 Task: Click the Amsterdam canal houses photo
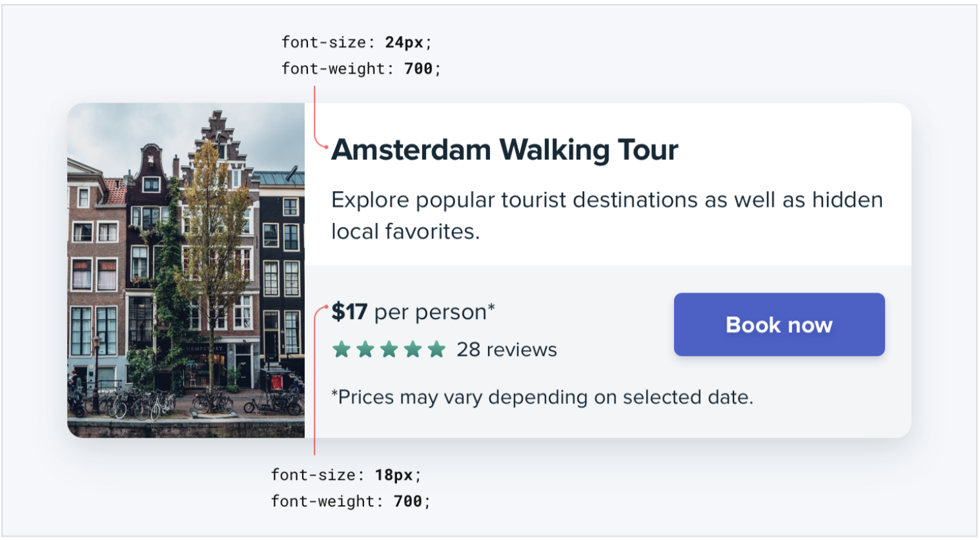[x=186, y=270]
